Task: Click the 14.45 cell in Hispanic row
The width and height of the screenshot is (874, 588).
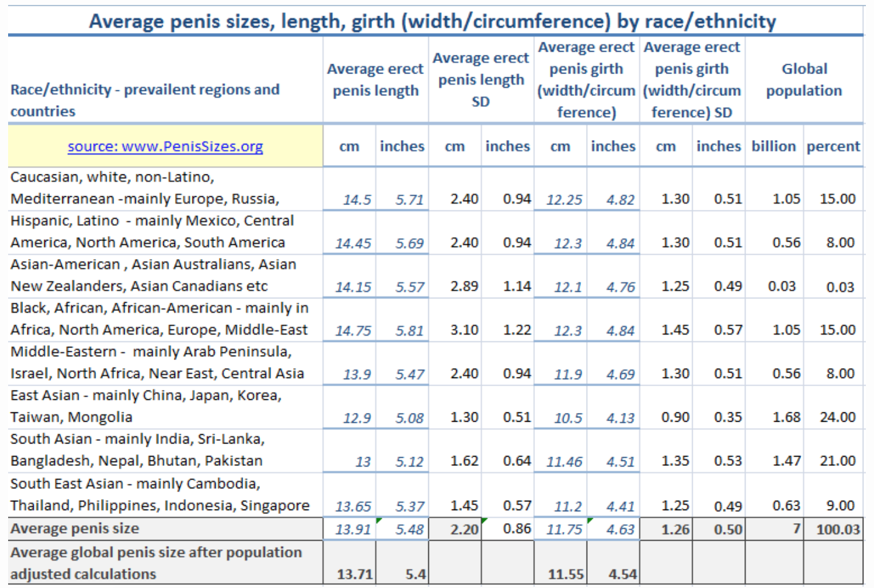Action: click(353, 244)
